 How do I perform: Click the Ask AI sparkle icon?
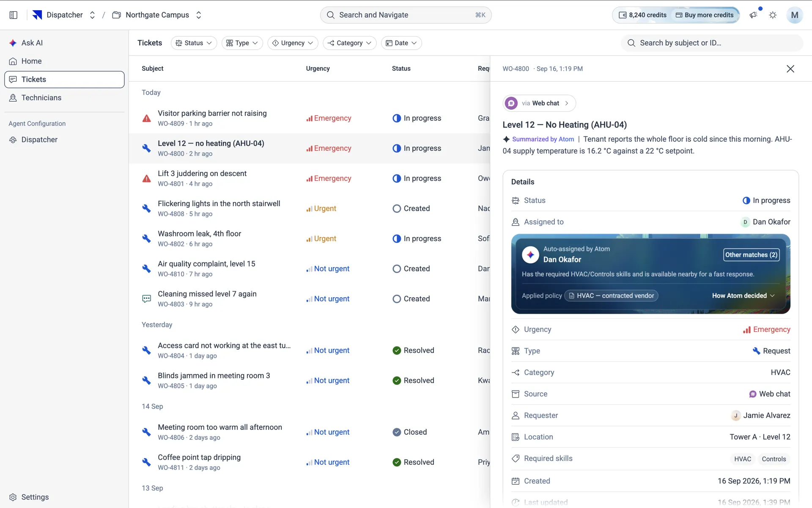[13, 43]
